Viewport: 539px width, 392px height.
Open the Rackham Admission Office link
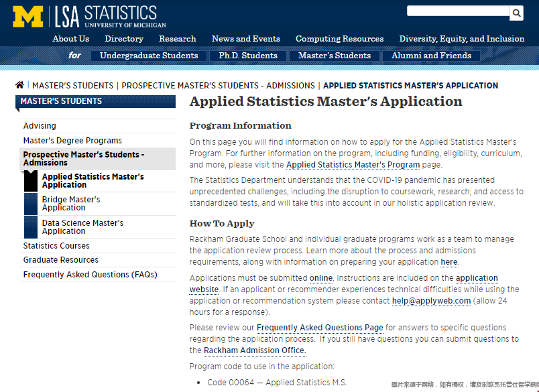(x=255, y=350)
